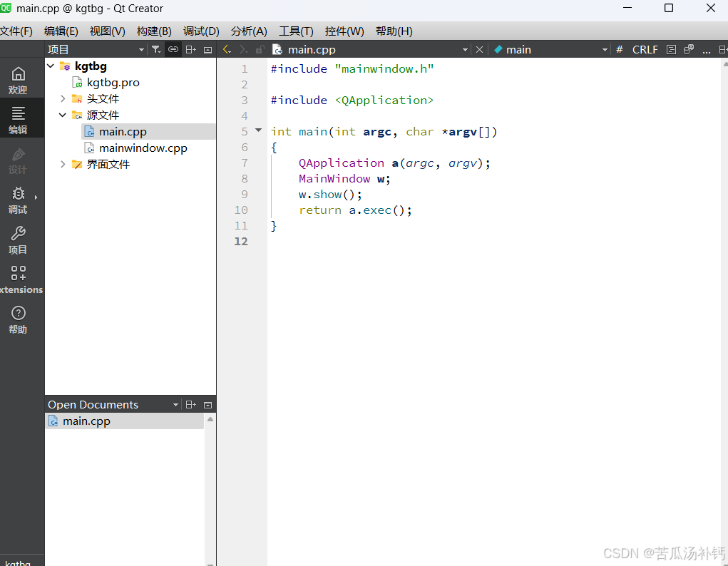
Task: Go forward in editor navigation history
Action: tap(243, 49)
